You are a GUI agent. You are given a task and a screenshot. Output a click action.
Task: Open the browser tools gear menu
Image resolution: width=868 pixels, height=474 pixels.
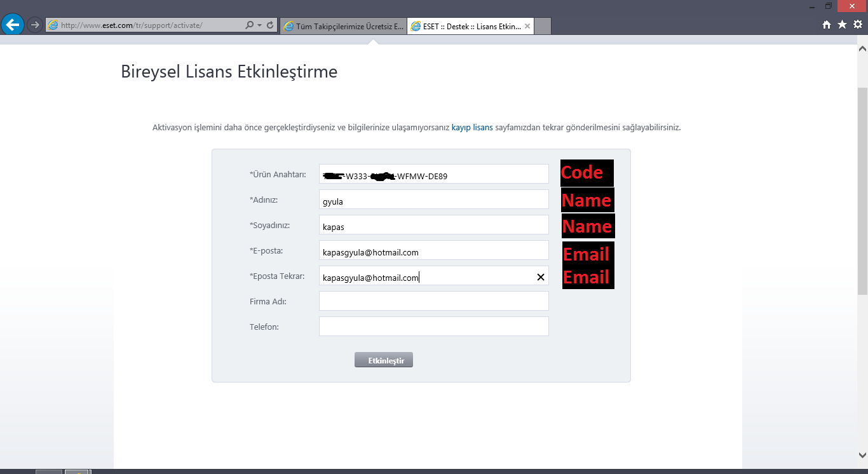click(857, 25)
